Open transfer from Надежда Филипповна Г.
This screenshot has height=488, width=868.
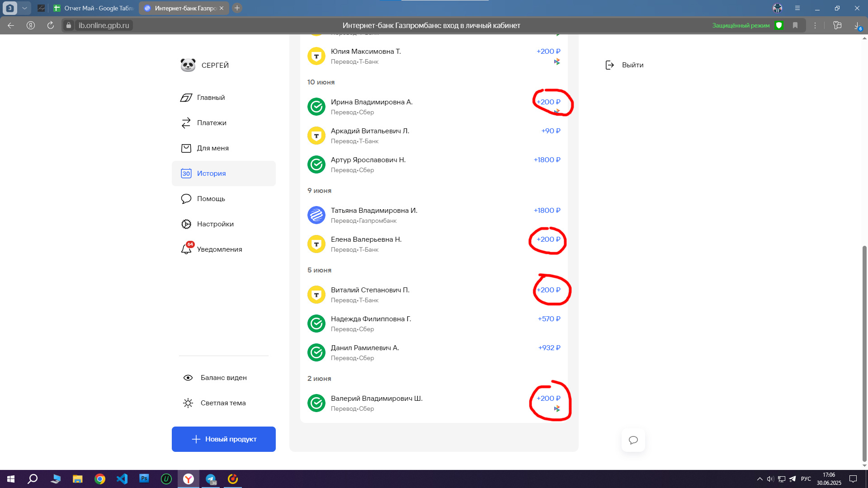click(x=434, y=324)
